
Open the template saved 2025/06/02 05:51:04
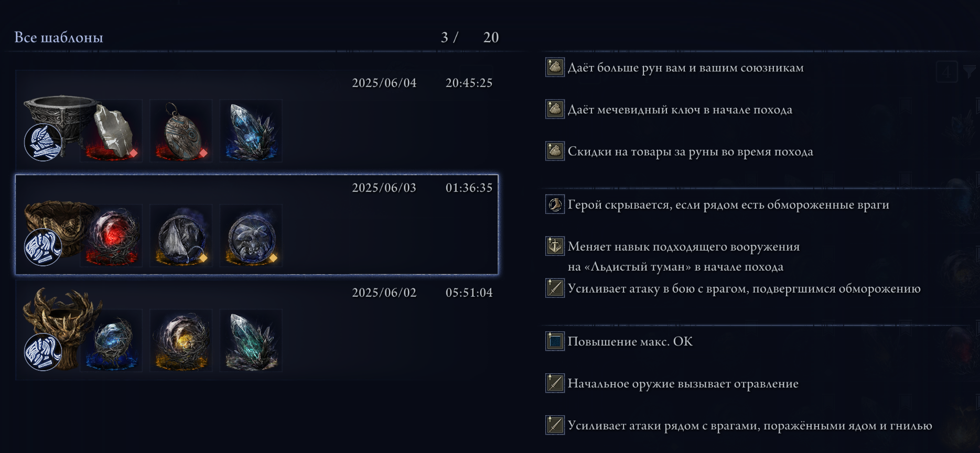point(257,329)
